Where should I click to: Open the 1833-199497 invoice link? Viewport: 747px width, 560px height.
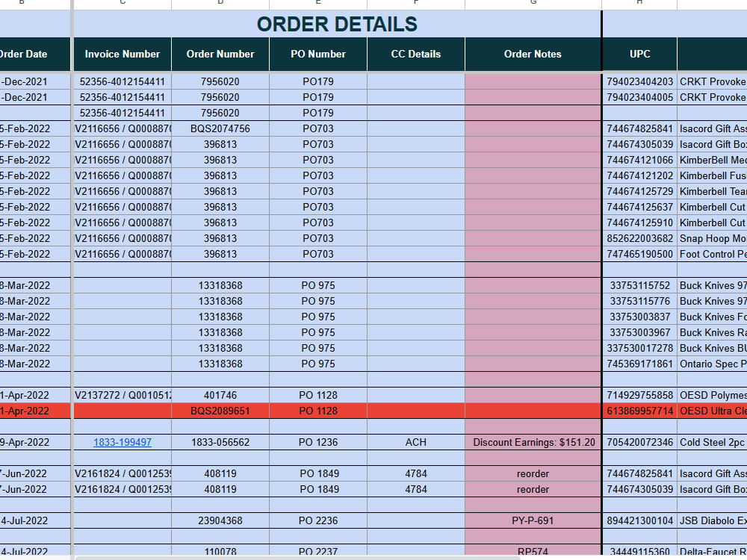pyautogui.click(x=123, y=442)
